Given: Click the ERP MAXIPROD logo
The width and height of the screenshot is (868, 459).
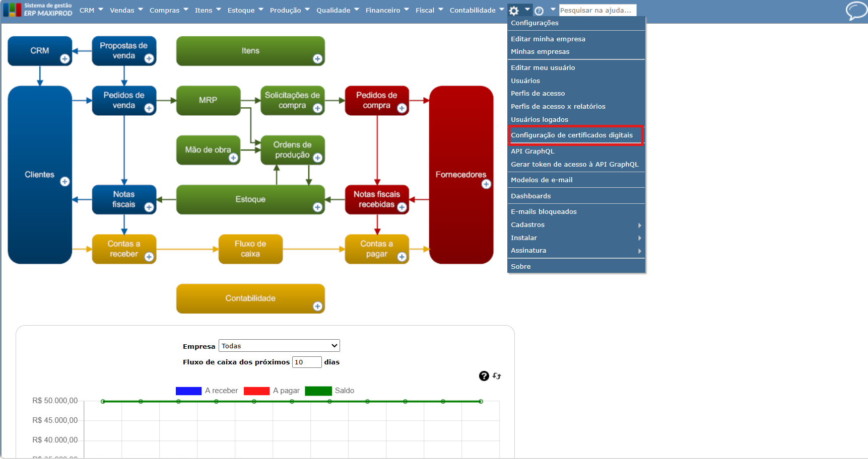Looking at the screenshot, I should 38,10.
